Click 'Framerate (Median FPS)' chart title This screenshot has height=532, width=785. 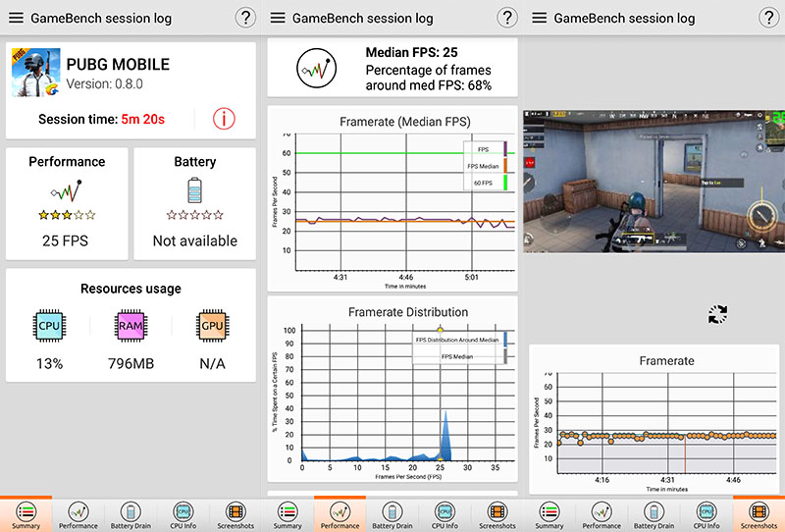pyautogui.click(x=405, y=122)
